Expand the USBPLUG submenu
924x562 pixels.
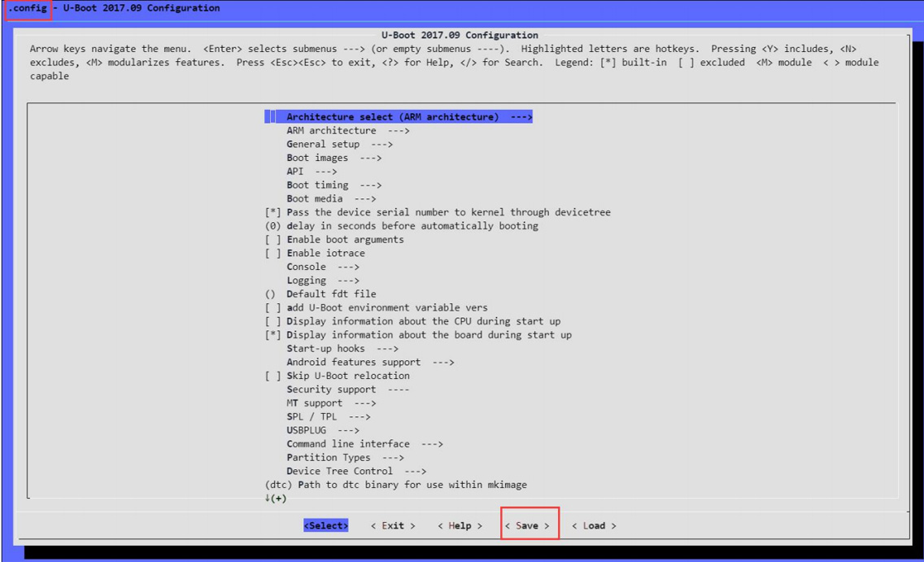point(323,430)
